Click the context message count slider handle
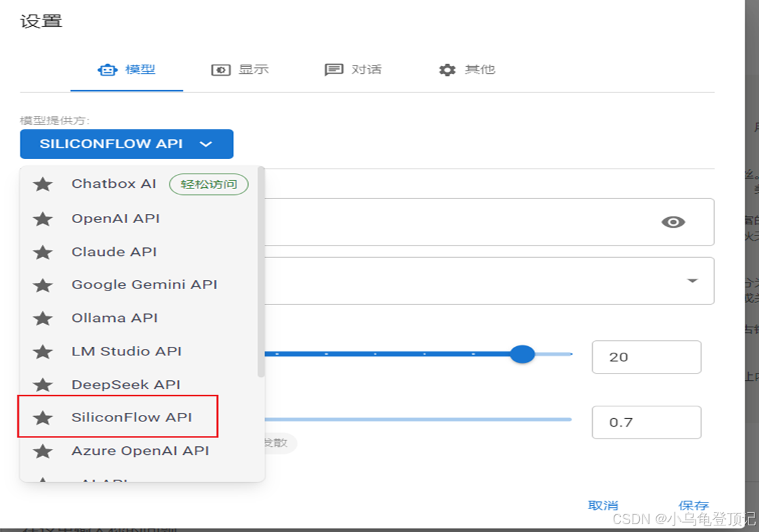Image resolution: width=759 pixels, height=532 pixels. [x=522, y=355]
